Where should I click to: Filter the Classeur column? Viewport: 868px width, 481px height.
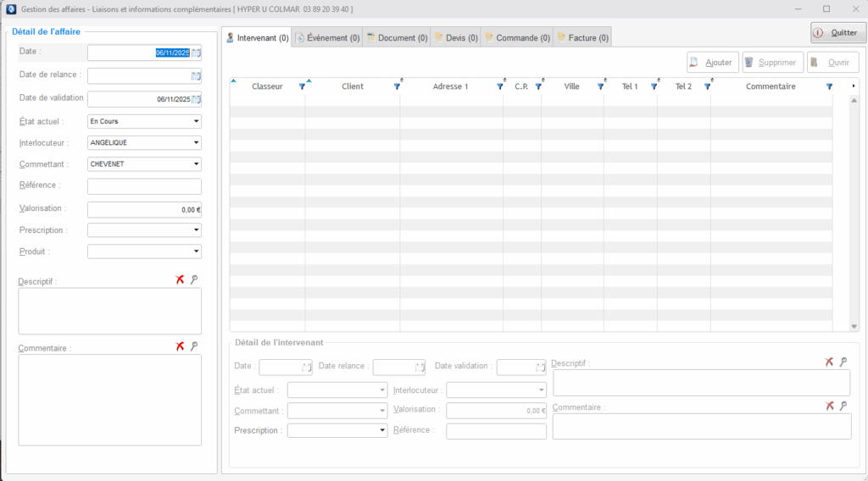302,86
